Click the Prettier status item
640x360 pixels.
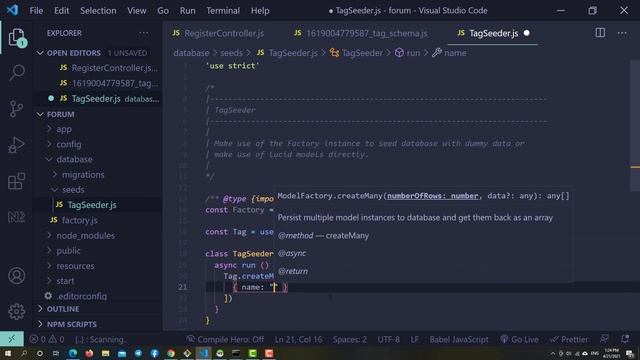click(x=569, y=339)
